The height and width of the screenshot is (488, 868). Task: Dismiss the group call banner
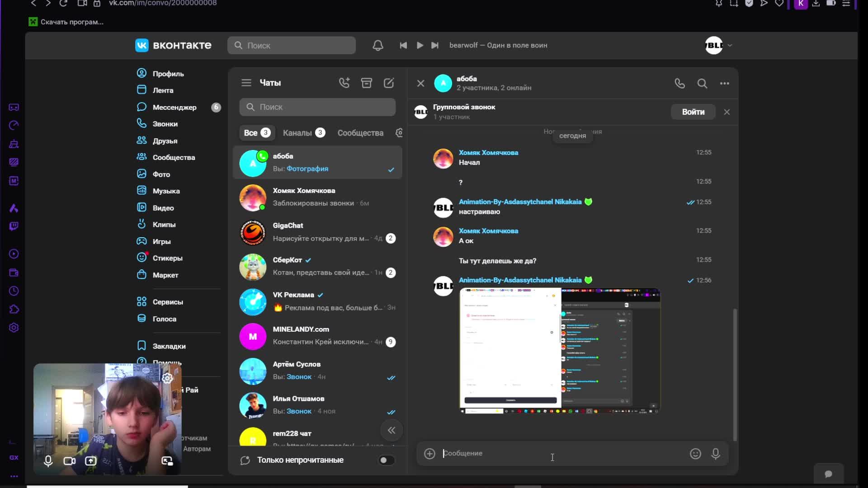click(x=727, y=112)
